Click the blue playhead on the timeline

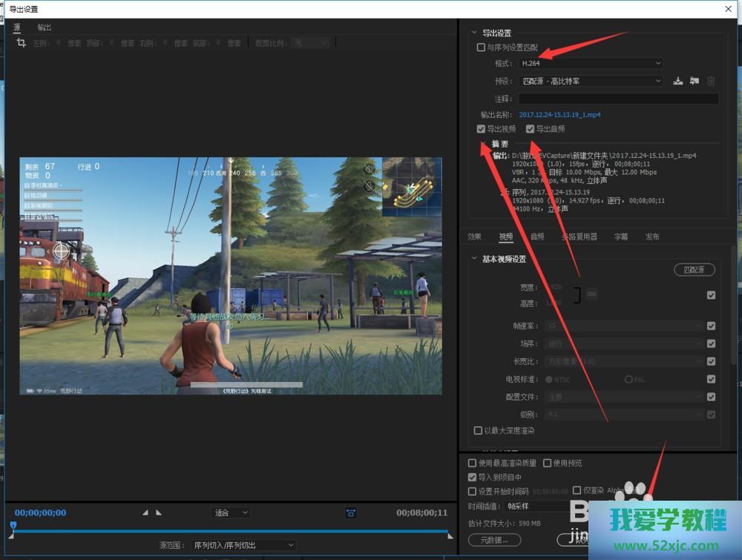coord(13,525)
